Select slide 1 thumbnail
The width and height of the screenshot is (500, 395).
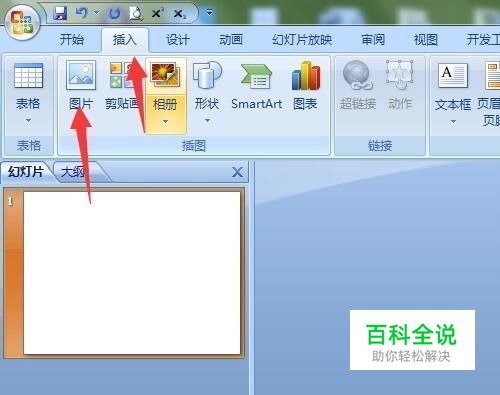click(132, 273)
